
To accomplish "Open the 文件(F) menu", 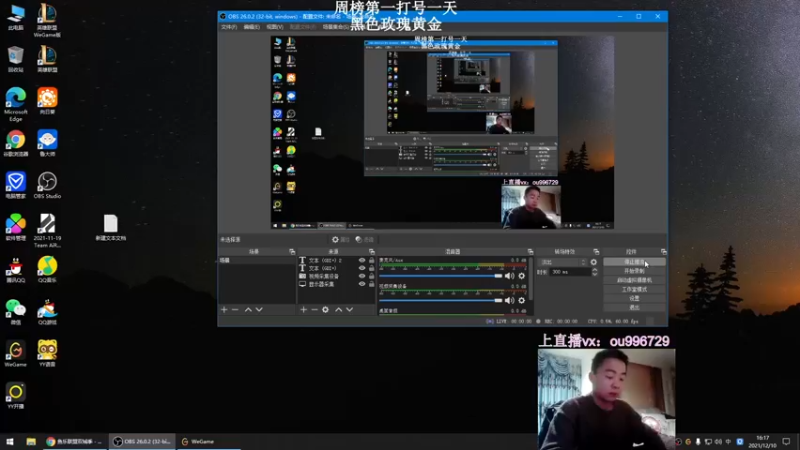I will pyautogui.click(x=229, y=27).
